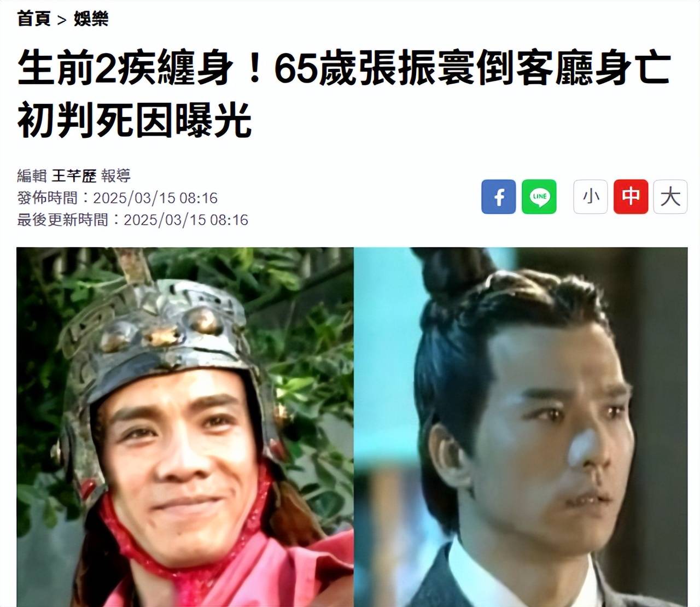Click the 編輯 label before the editor name
Viewport: 700px width, 607px height.
click(x=32, y=176)
